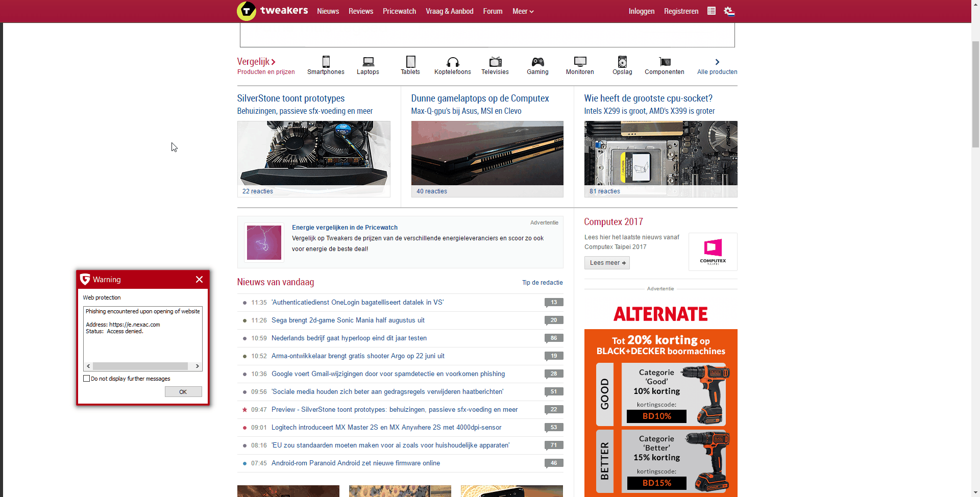
Task: Open the Reviews menu item
Action: click(361, 11)
